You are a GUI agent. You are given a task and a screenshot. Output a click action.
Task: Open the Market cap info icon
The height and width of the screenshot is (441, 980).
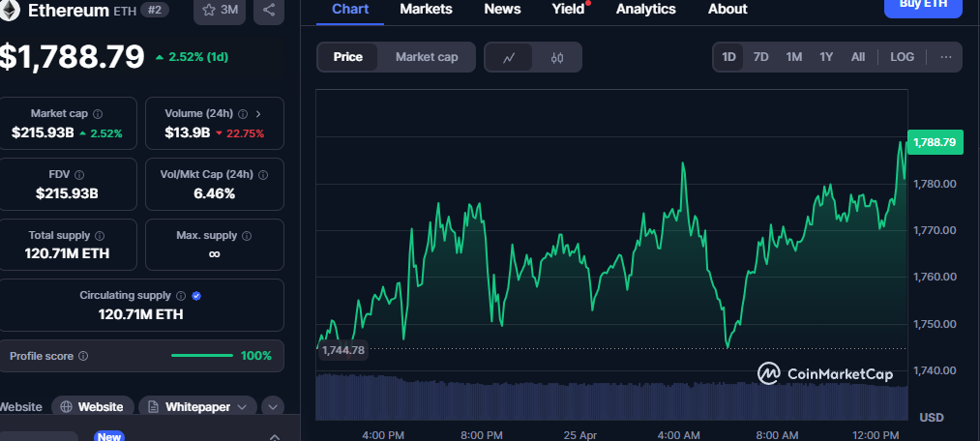pyautogui.click(x=98, y=114)
